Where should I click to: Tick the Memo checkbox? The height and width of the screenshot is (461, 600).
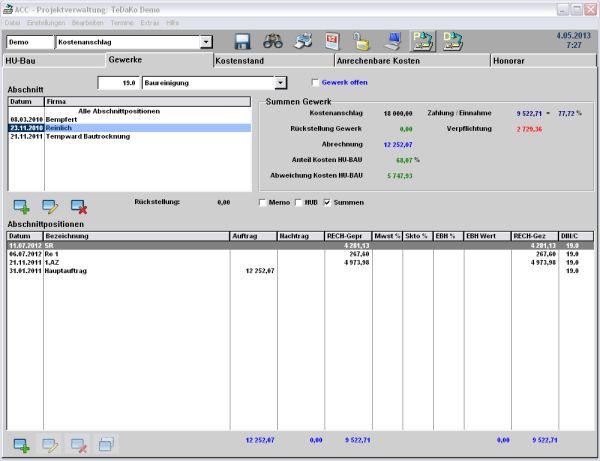(263, 203)
